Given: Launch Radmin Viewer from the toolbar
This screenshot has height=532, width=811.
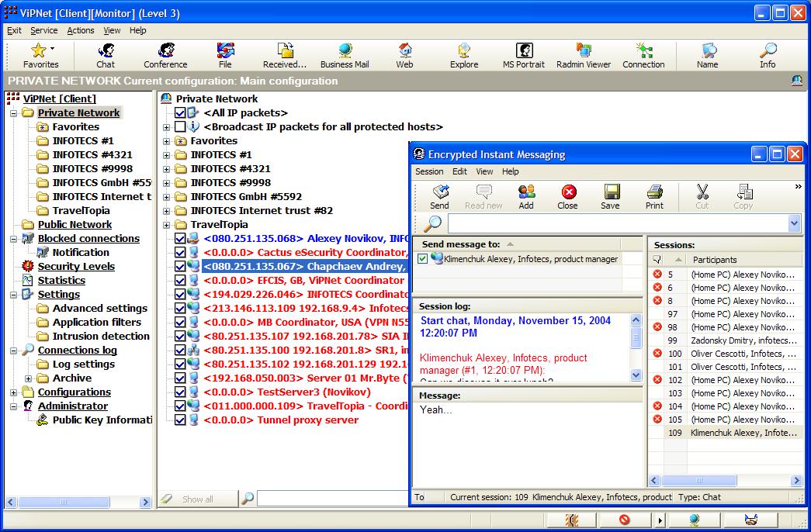Looking at the screenshot, I should (x=584, y=50).
